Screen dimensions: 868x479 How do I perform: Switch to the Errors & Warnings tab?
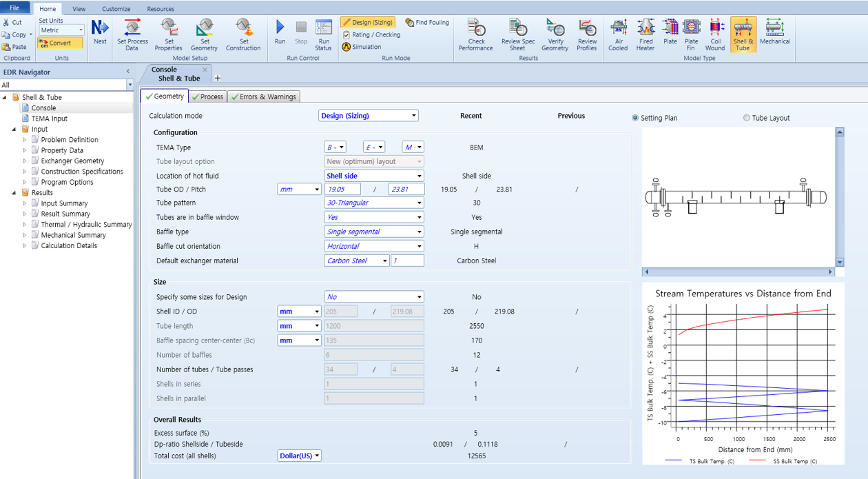pos(264,97)
